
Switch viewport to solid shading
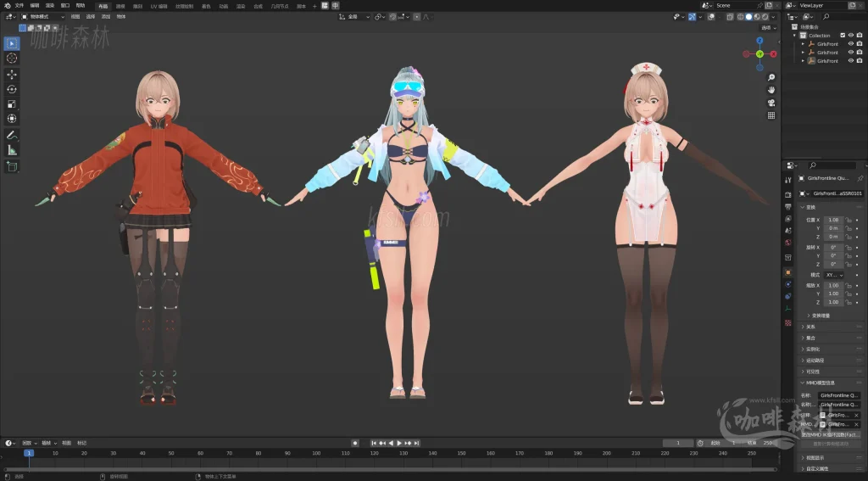coord(749,17)
